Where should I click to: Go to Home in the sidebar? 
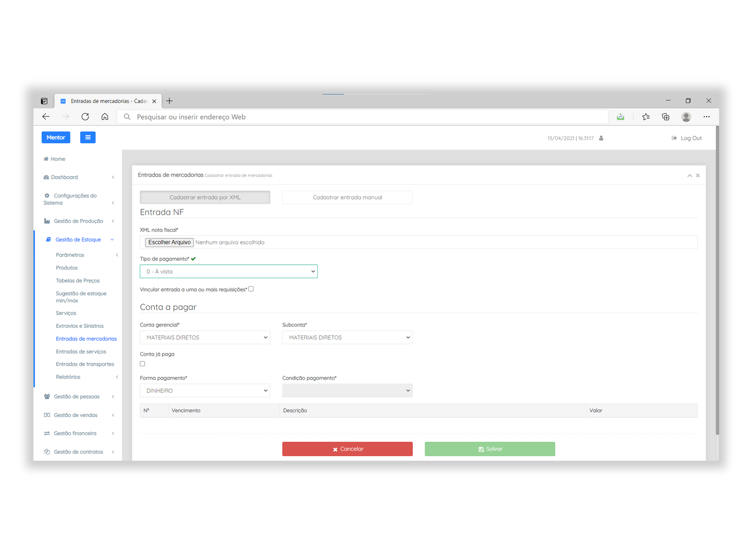(54, 159)
